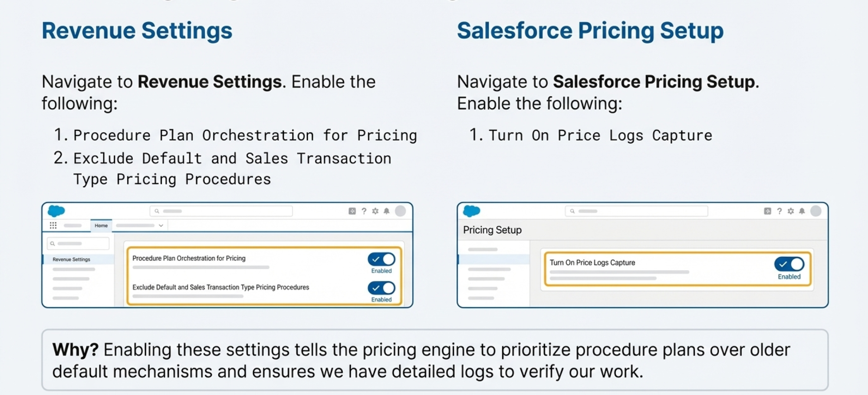The width and height of the screenshot is (868, 395).
Task: Click the sidebar quick find search box
Action: click(78, 243)
